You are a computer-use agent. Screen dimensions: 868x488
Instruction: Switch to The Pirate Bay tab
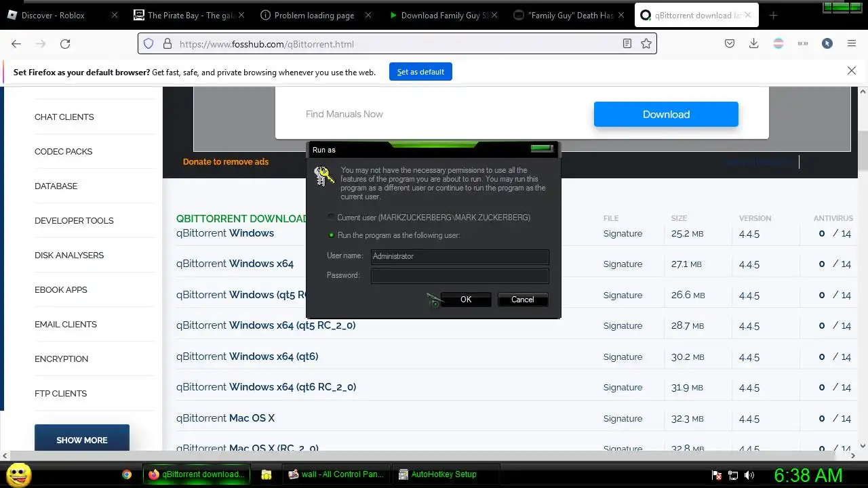pyautogui.click(x=189, y=15)
